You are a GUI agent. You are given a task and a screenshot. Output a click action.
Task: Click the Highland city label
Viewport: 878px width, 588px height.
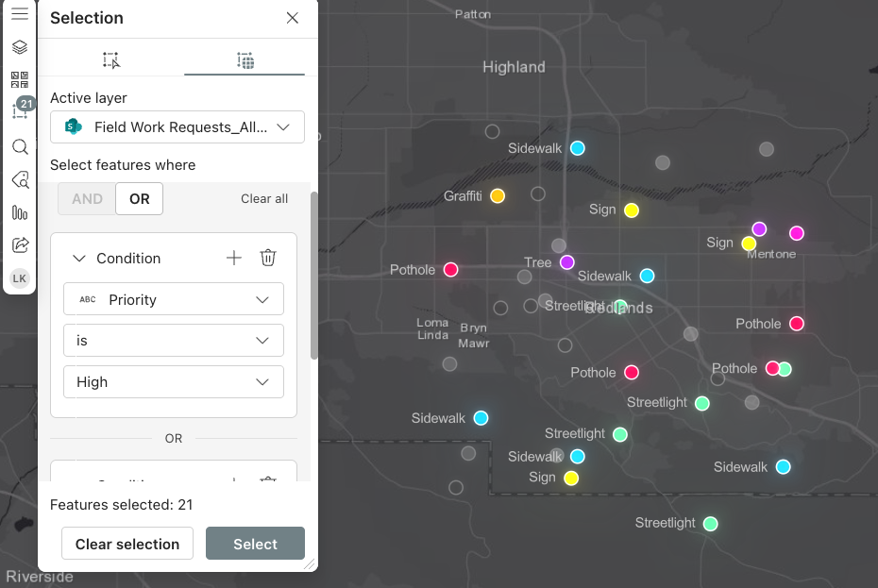[514, 67]
